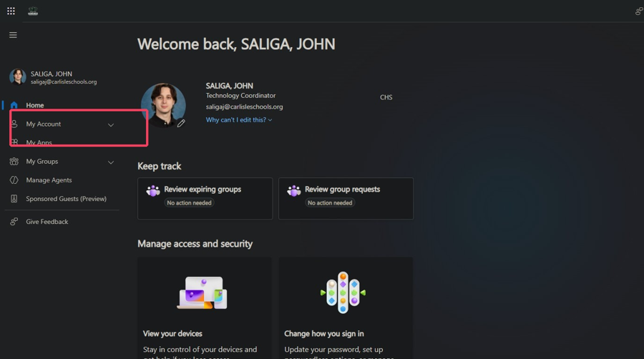Collapse the sidebar with hamburger menu icon
The image size is (644, 359).
pos(13,35)
